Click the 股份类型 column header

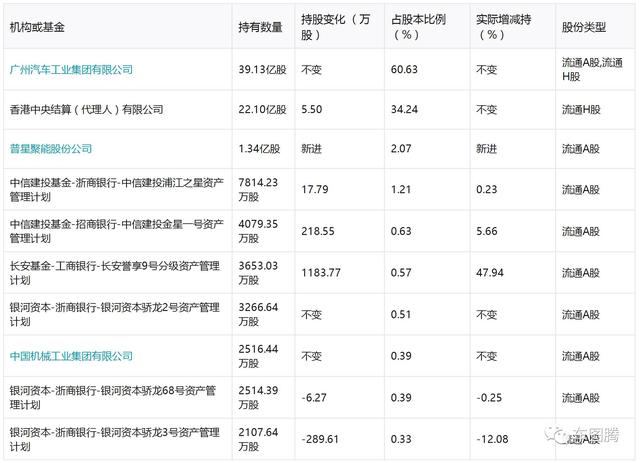click(x=584, y=27)
